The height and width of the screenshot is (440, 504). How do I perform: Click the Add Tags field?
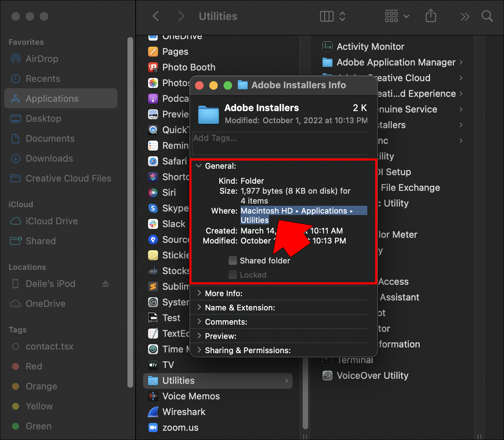279,138
